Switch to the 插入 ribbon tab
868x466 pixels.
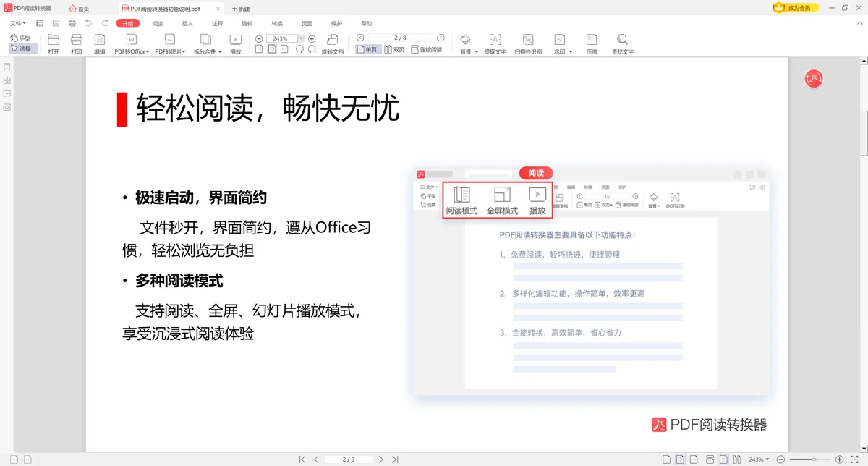187,23
